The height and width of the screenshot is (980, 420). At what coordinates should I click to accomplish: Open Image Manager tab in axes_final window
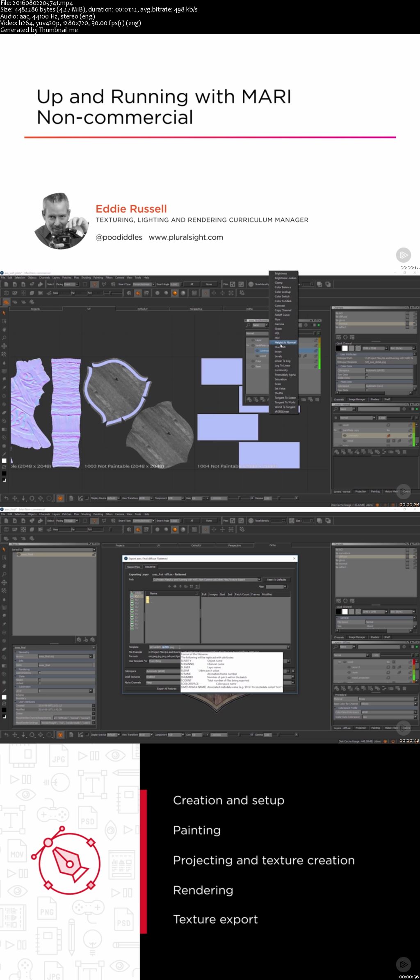coord(357,637)
